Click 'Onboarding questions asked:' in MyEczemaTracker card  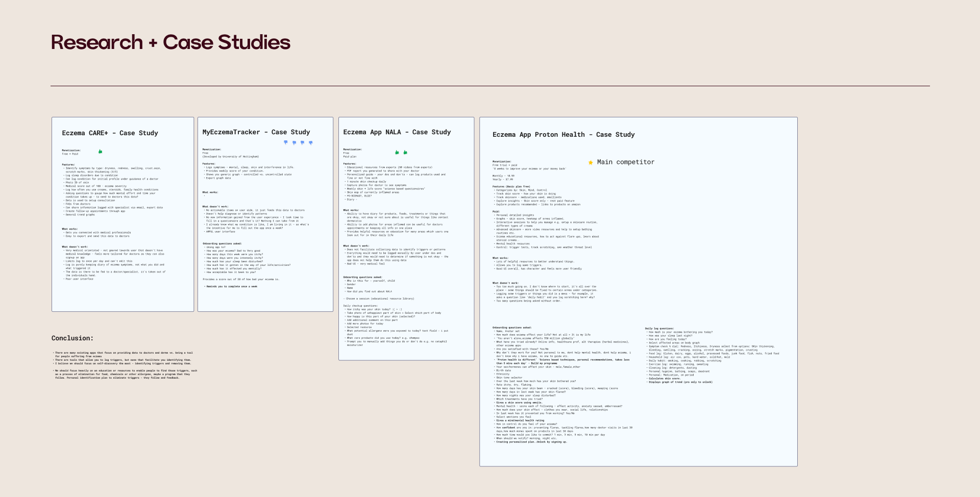point(222,244)
